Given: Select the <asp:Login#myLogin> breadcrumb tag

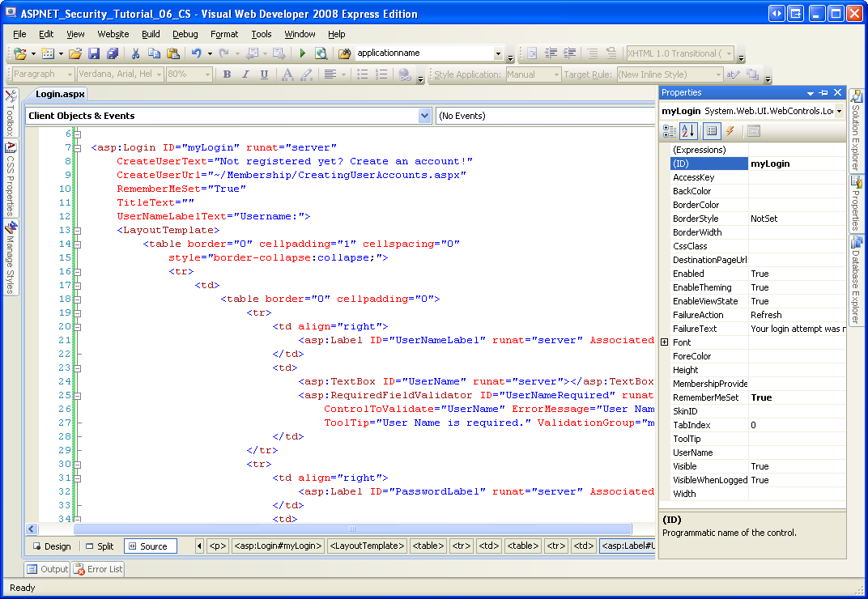Looking at the screenshot, I should point(278,546).
